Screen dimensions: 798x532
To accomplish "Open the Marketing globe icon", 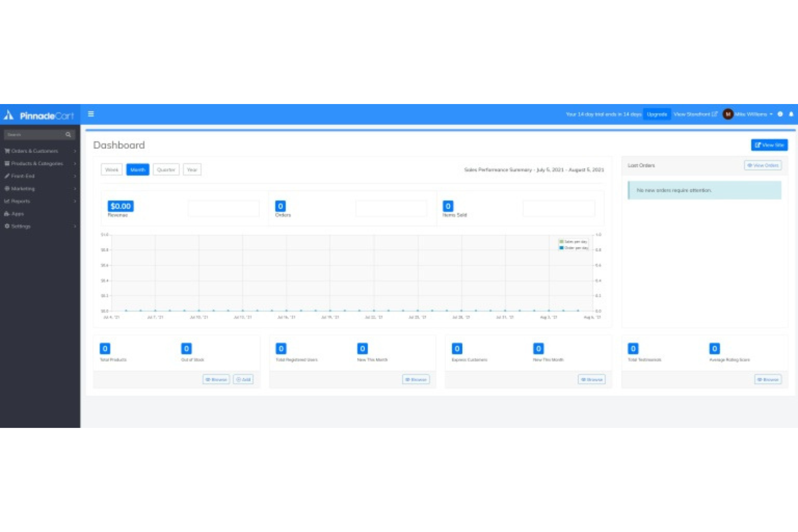I will click(8, 188).
